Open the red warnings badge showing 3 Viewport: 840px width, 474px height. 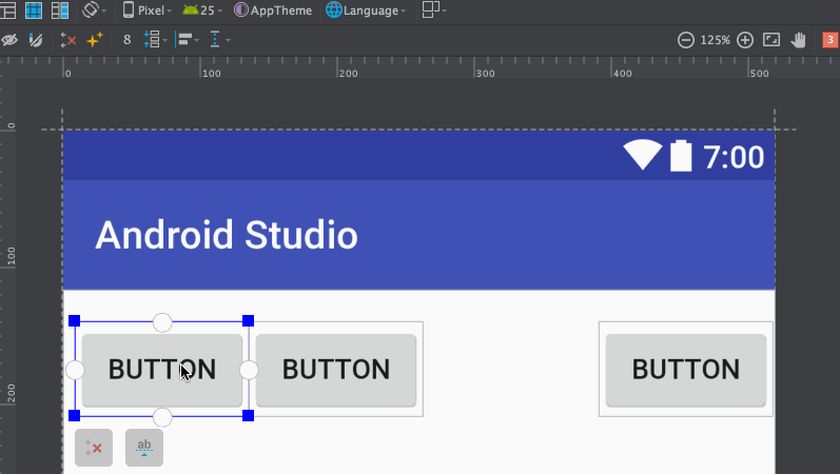tap(830, 40)
